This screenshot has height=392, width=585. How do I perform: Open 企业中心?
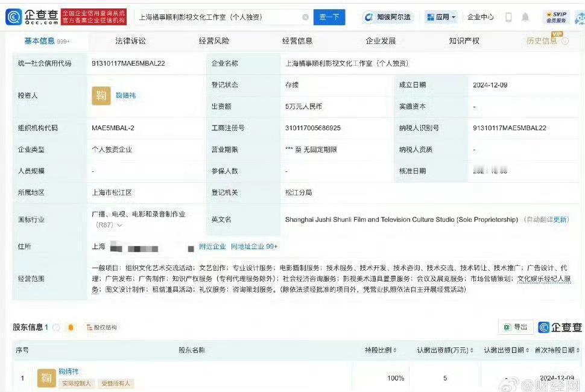pyautogui.click(x=481, y=17)
